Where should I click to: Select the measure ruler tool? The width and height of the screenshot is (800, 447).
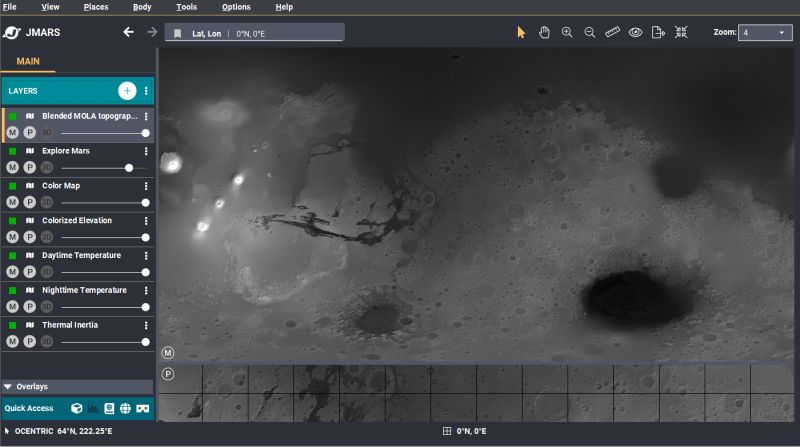coord(612,33)
